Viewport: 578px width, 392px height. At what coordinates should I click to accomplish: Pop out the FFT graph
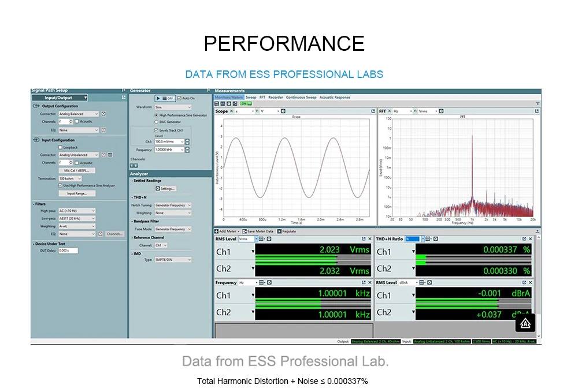537,111
